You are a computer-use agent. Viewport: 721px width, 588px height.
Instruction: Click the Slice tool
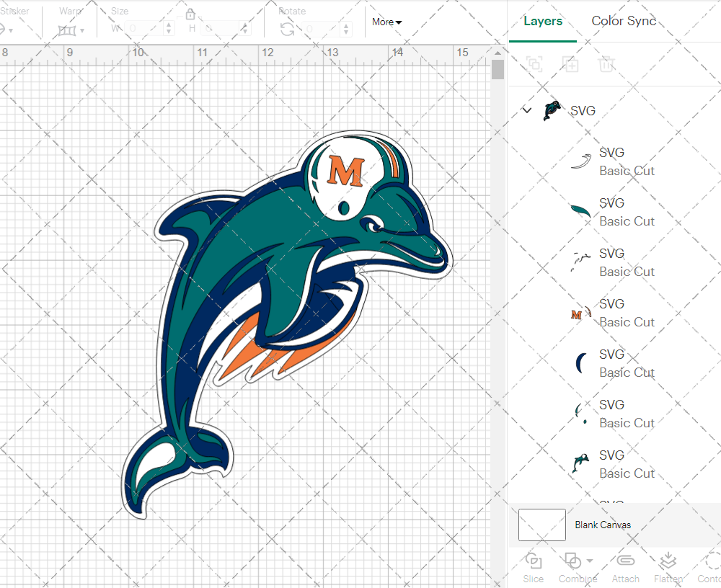tap(533, 569)
